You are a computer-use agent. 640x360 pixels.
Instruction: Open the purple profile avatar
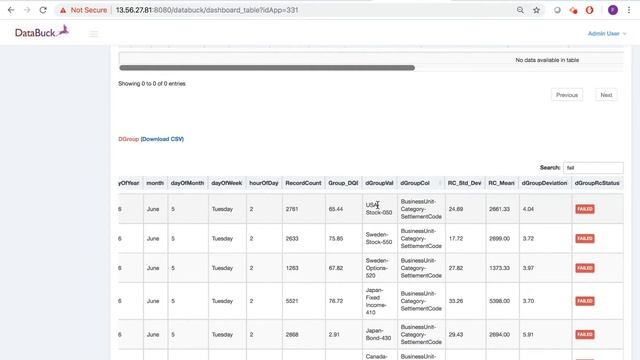613,10
